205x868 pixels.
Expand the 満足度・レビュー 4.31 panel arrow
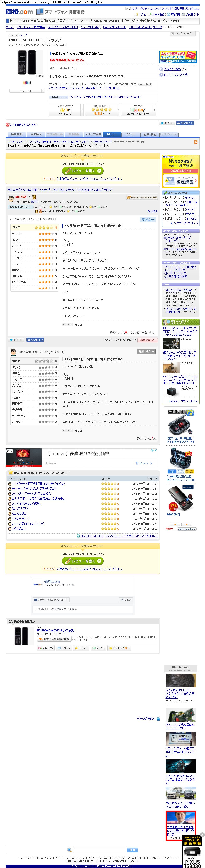(118, 110)
